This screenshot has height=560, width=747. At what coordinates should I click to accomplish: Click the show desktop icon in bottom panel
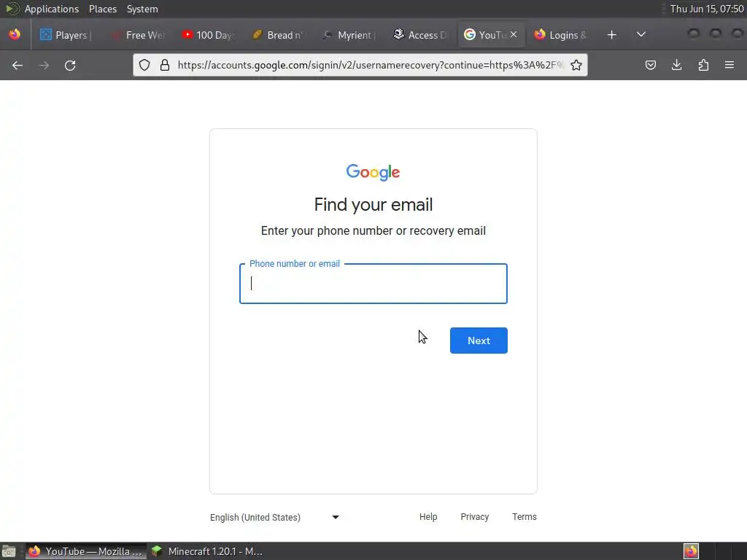pos(9,551)
